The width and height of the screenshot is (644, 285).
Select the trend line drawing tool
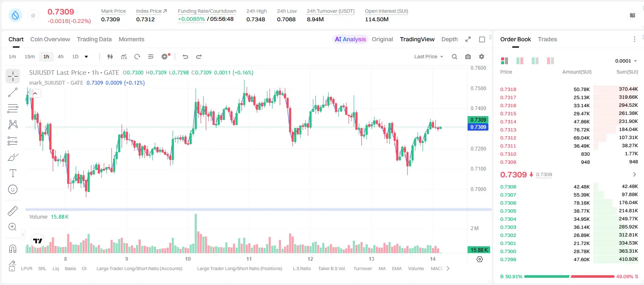[13, 92]
